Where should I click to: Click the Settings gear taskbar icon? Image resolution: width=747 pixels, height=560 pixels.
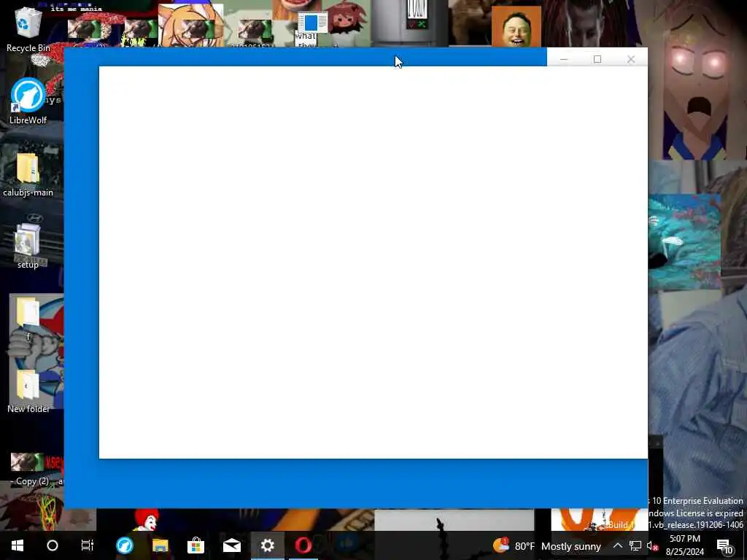[x=268, y=545]
